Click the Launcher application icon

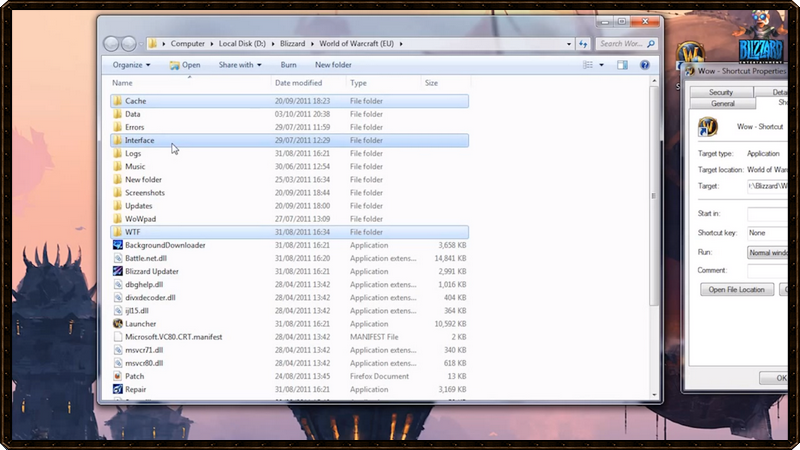click(117, 323)
